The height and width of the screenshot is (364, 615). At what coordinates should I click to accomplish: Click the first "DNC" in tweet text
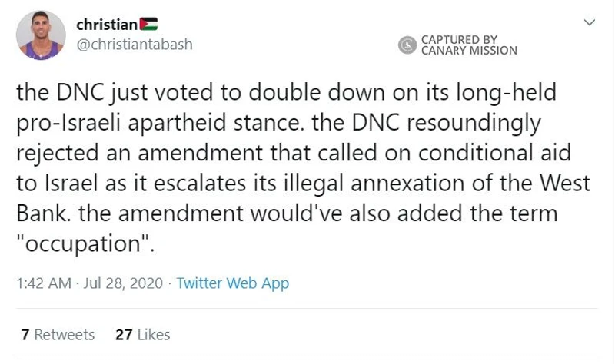(x=80, y=92)
